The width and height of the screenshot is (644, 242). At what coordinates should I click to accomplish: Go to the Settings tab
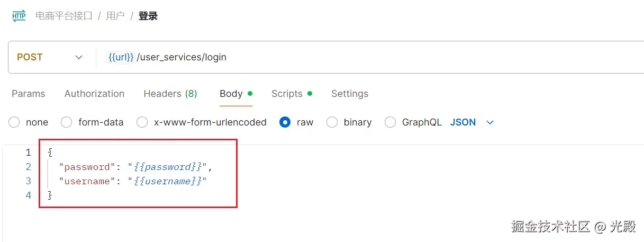350,94
